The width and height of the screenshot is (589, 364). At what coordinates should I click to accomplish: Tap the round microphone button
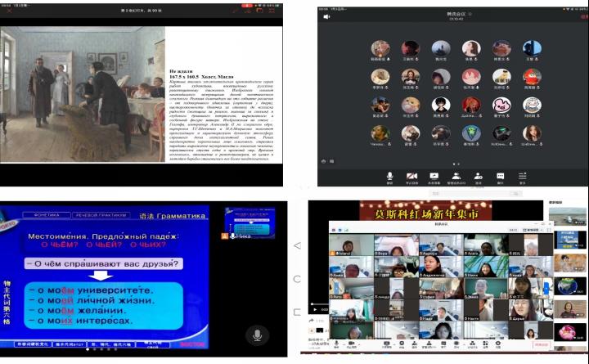[x=257, y=335]
